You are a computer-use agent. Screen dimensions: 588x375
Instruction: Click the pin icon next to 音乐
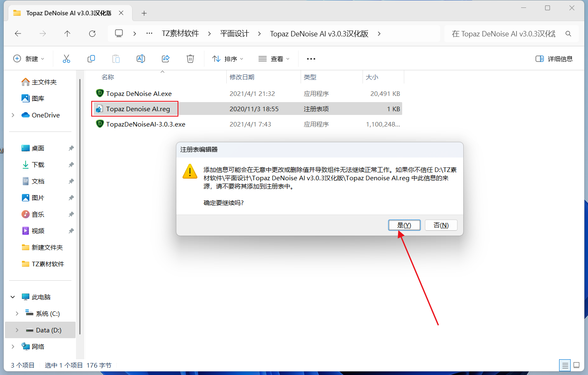(71, 214)
